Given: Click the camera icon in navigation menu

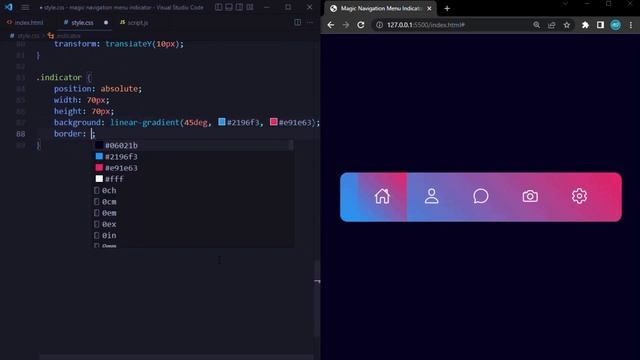Looking at the screenshot, I should 530,196.
